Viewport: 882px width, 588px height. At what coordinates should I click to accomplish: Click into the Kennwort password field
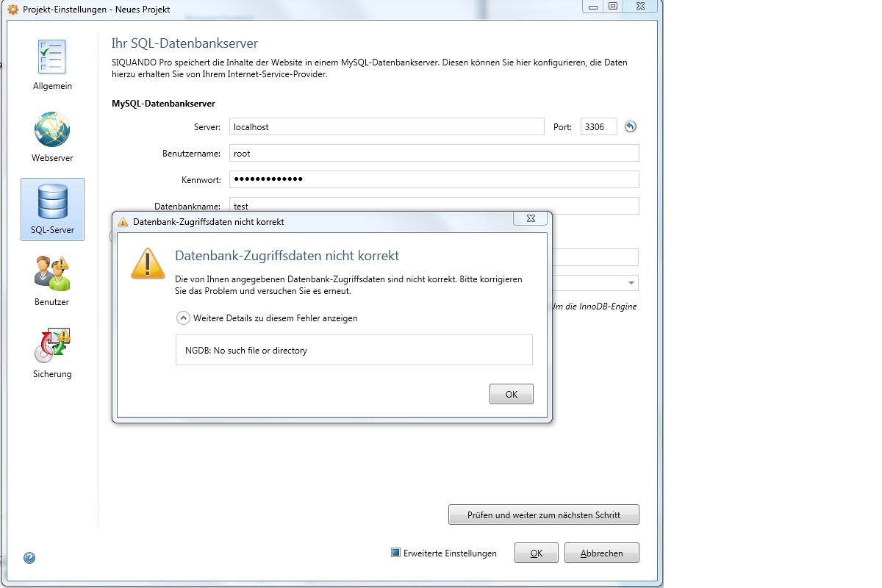click(x=434, y=179)
